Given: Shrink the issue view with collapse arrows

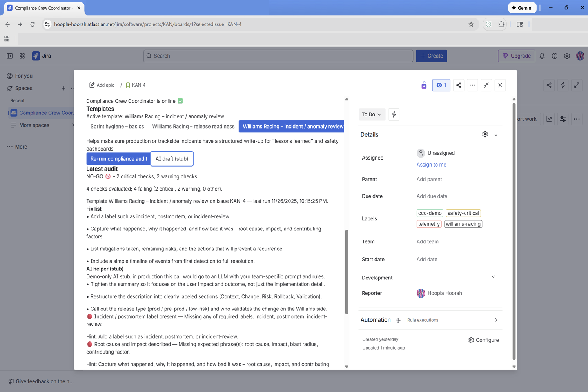Looking at the screenshot, I should (x=486, y=85).
